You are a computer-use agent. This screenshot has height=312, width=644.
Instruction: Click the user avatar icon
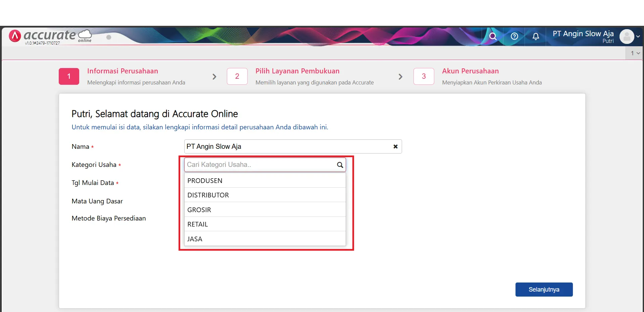tap(627, 37)
